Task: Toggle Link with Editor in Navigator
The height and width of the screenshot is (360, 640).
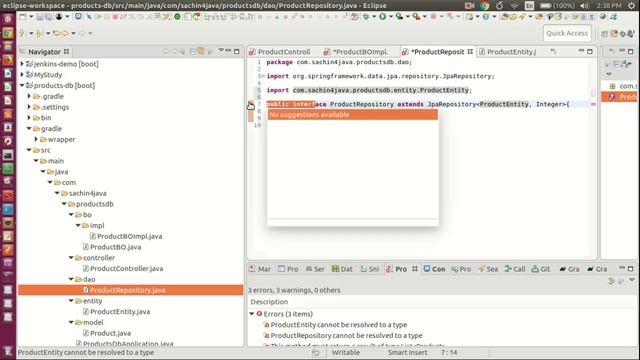Action: pyautogui.click(x=201, y=51)
